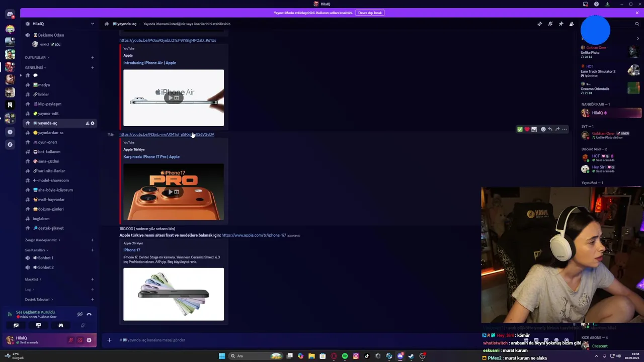Viewport: 644px width, 362px height.
Task: Open linkler channel
Action: pyautogui.click(x=60, y=95)
